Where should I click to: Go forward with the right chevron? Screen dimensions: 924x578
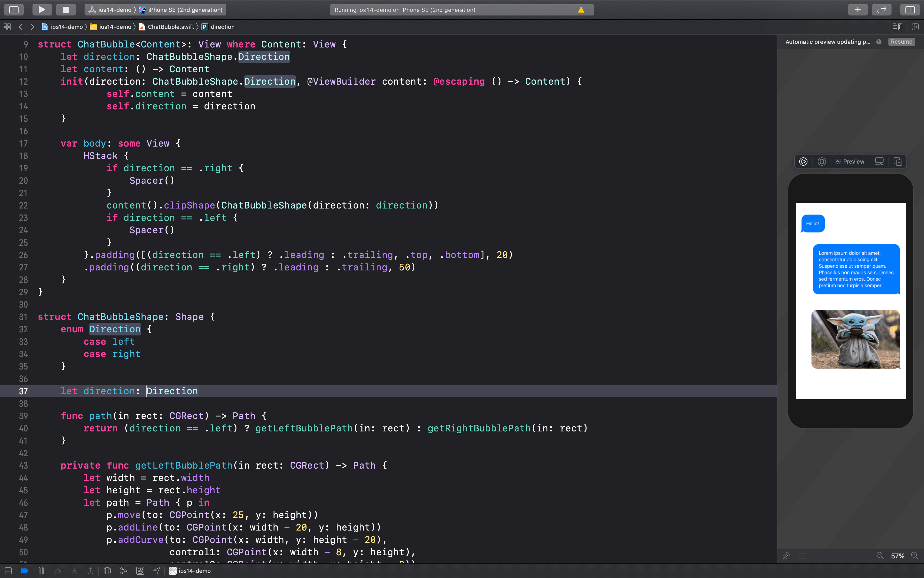(32, 27)
